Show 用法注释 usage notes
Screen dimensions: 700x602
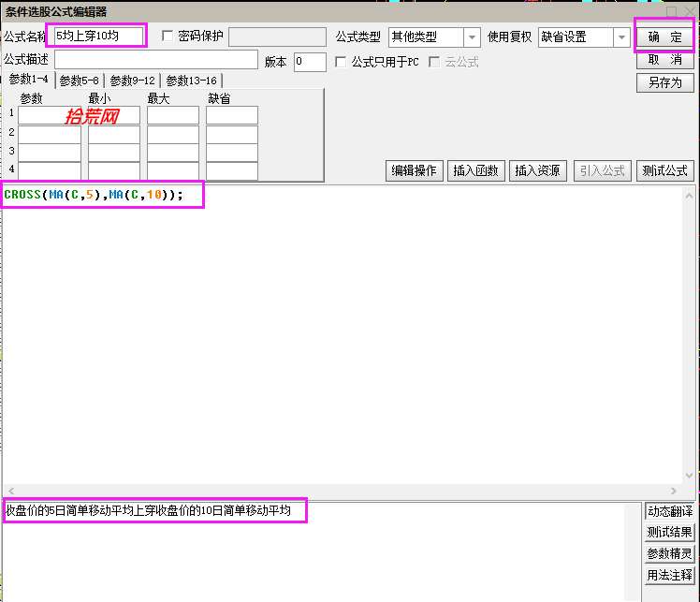(x=670, y=575)
